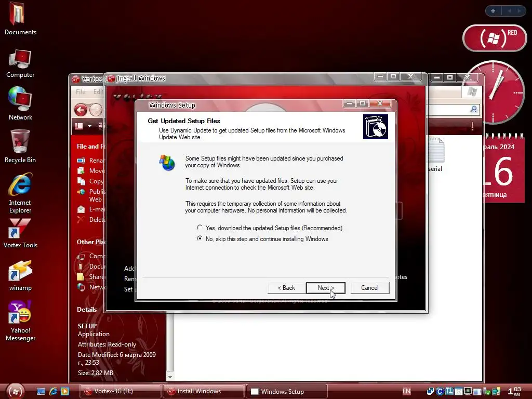
Task: Open the serial text file icon
Action: 436,154
